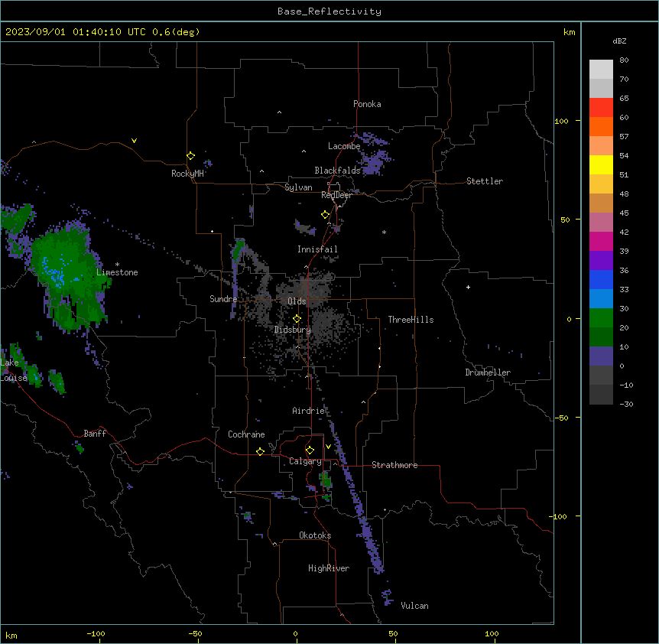Viewport: 659px width, 644px height.
Task: Click the Lacombe city label
Action: 344,146
